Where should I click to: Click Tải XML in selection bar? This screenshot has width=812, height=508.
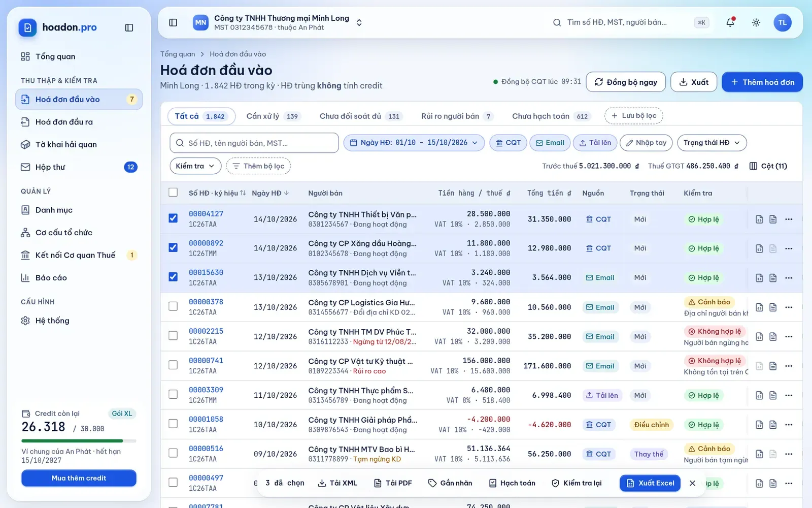(x=338, y=483)
